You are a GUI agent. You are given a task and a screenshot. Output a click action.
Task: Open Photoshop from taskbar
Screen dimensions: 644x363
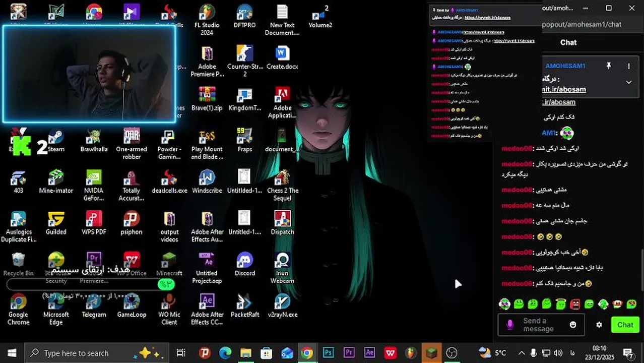coord(329,353)
